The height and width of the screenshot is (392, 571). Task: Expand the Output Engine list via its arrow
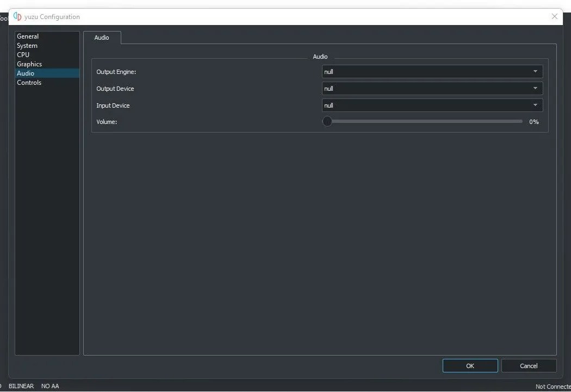[535, 71]
